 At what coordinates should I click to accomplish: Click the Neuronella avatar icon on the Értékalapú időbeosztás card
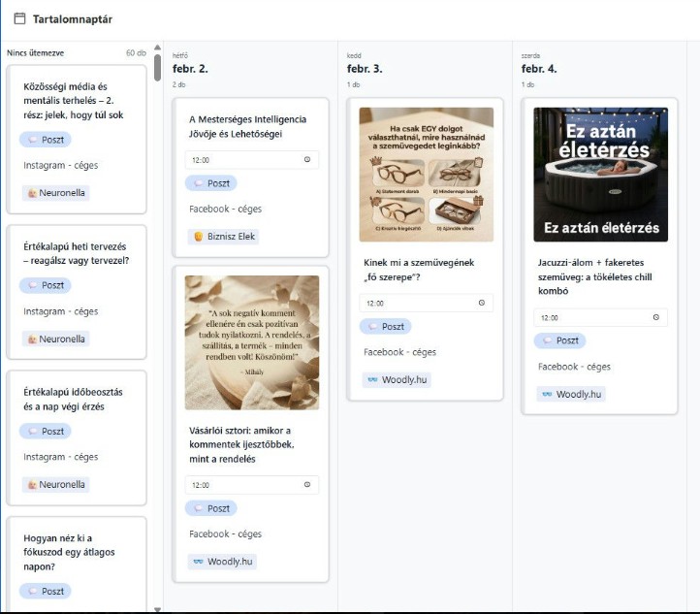[x=32, y=484]
